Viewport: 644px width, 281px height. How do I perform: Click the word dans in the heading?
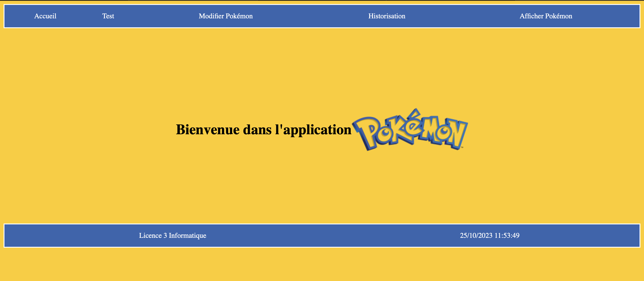(257, 130)
